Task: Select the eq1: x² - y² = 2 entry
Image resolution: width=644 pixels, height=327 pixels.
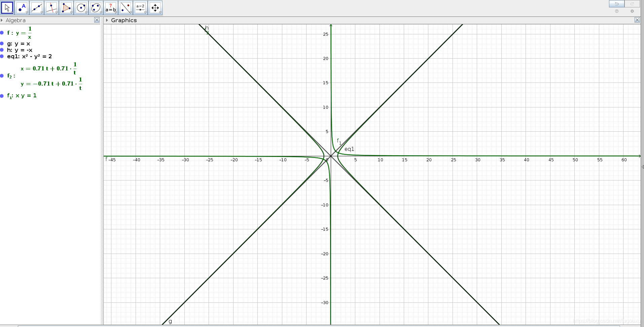Action: [29, 56]
